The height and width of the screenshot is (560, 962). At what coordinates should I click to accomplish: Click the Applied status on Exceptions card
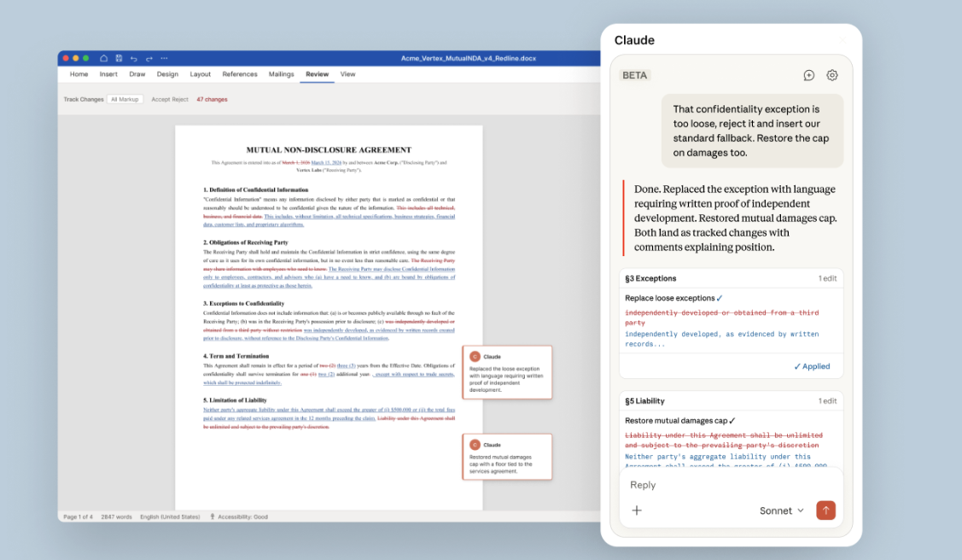pos(811,366)
